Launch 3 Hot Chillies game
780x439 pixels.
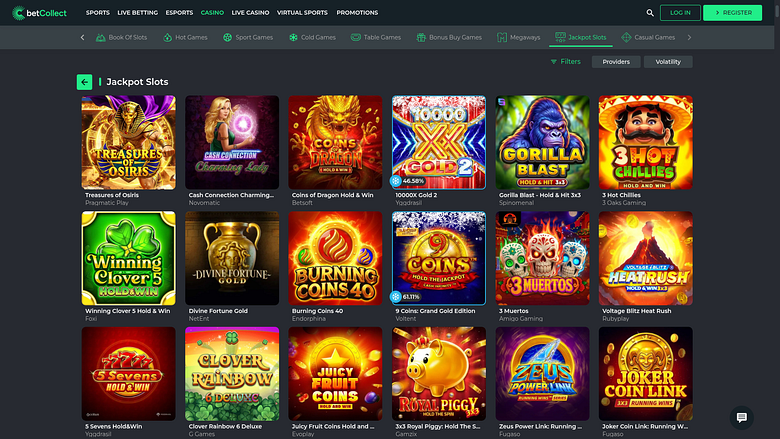[x=646, y=143]
